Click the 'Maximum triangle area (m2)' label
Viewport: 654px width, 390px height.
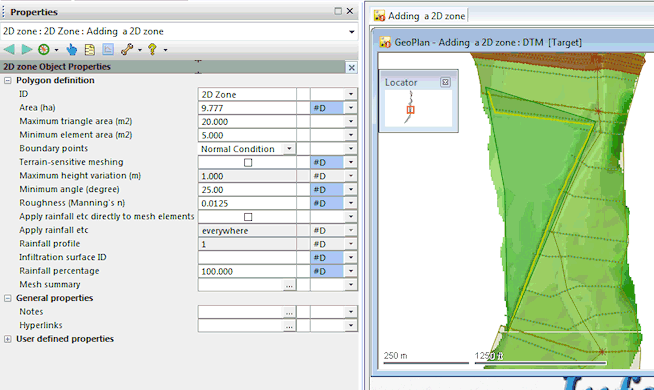pos(75,121)
